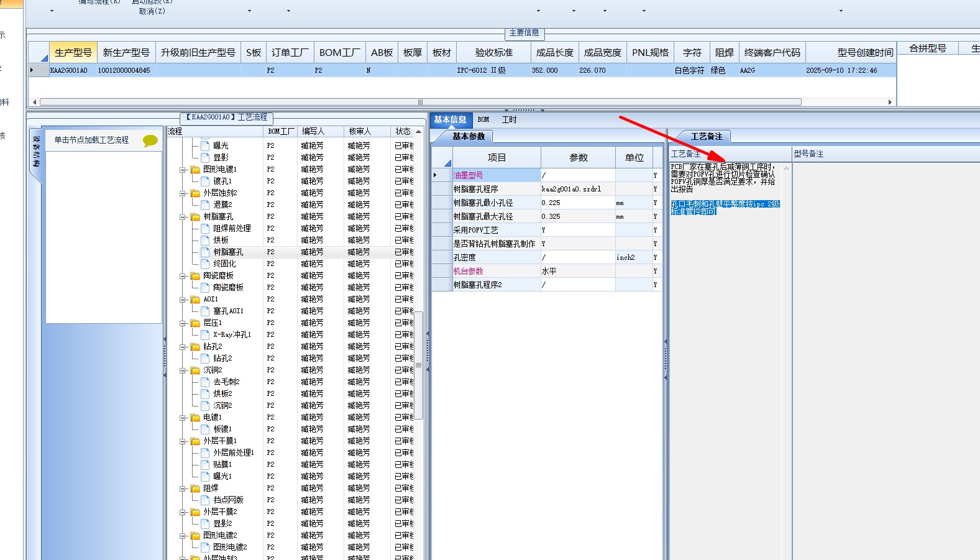Click the 合拼型号 column header
Screen dimensions: 980x560
tap(927, 48)
